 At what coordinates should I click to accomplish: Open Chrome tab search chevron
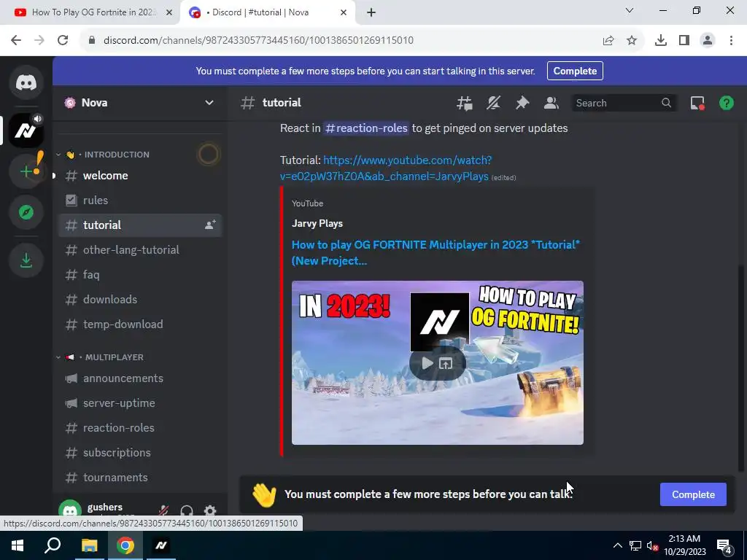pyautogui.click(x=630, y=10)
